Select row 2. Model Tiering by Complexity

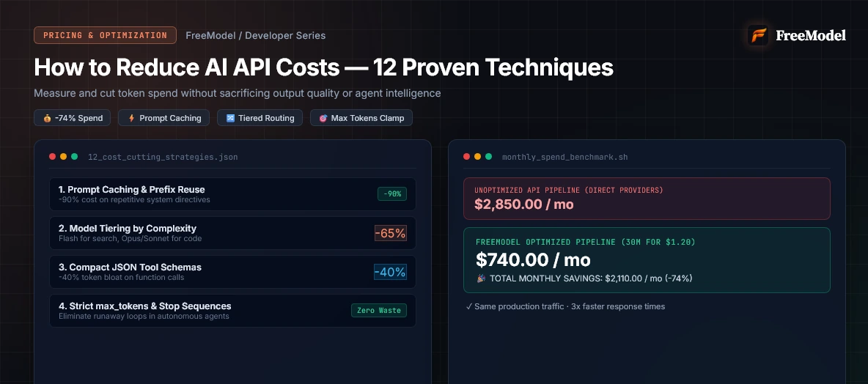[x=232, y=233]
